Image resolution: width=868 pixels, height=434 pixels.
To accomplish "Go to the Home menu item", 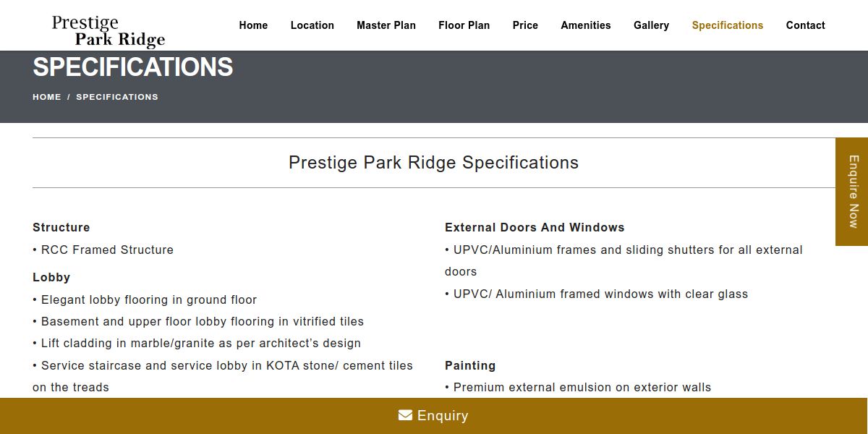I will click(x=253, y=25).
